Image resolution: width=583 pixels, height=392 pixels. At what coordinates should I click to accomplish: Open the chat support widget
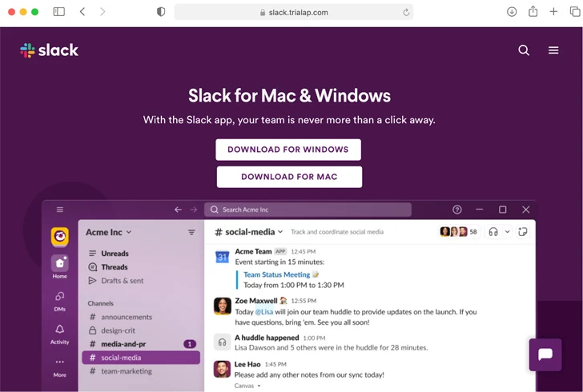[x=545, y=354]
